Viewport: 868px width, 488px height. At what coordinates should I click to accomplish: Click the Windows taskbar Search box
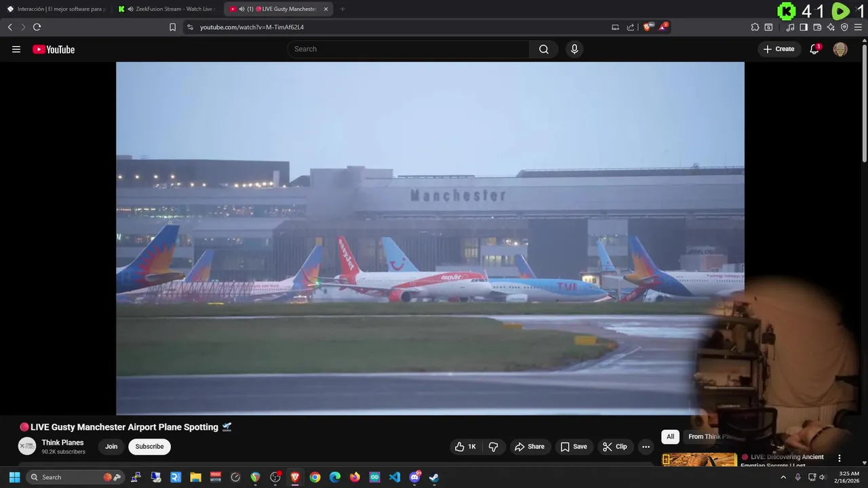[x=76, y=477]
